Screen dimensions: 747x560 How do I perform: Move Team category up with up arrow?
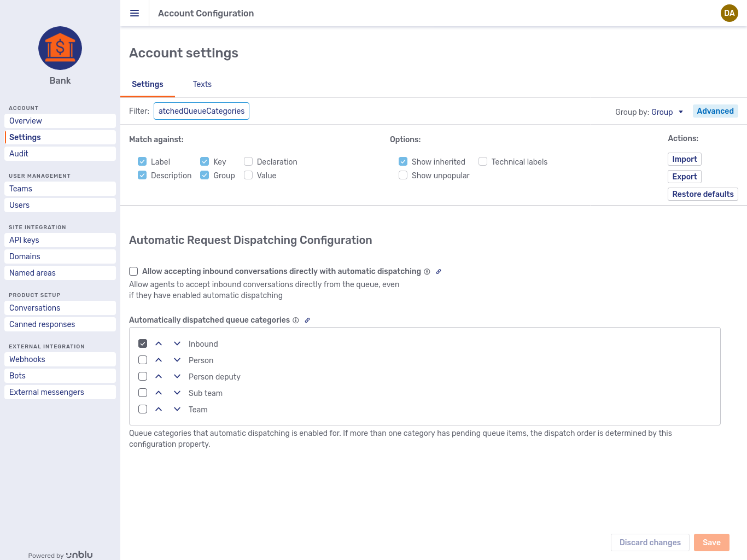159,409
